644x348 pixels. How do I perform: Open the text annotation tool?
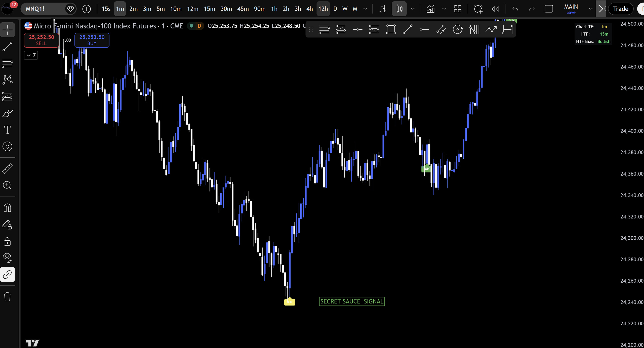(8, 130)
